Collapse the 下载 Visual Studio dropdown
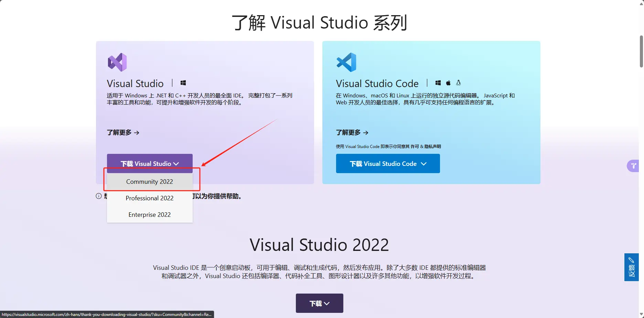 pos(150,163)
